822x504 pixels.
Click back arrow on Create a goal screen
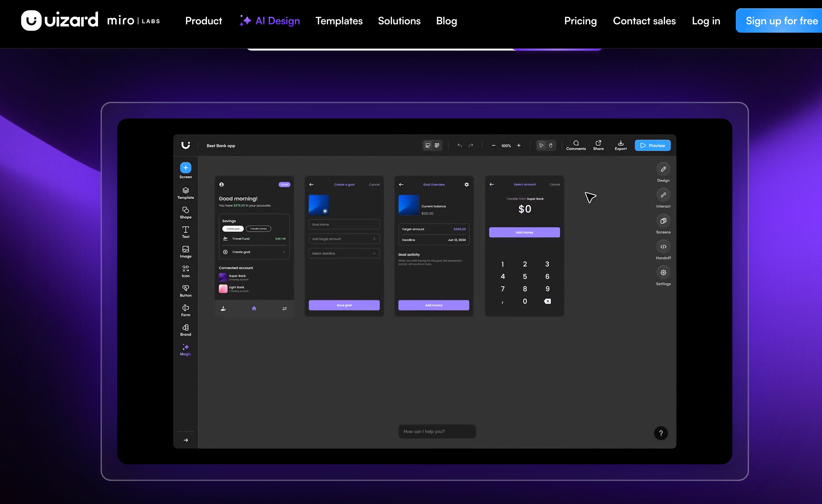pos(311,184)
